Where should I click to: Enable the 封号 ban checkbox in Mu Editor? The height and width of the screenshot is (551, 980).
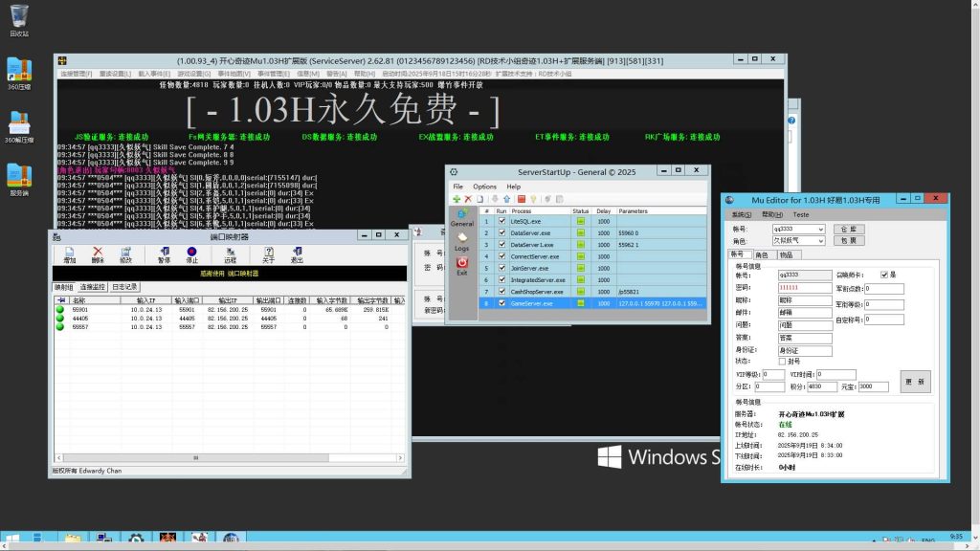pyautogui.click(x=782, y=361)
